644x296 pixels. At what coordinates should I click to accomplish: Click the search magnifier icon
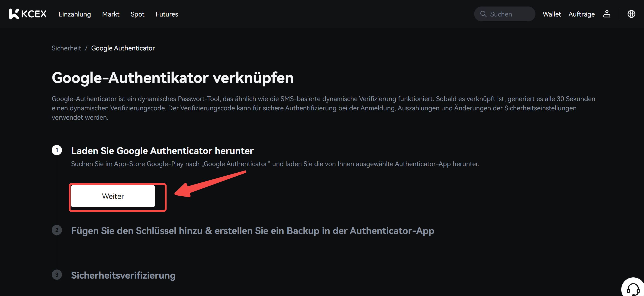pyautogui.click(x=483, y=14)
